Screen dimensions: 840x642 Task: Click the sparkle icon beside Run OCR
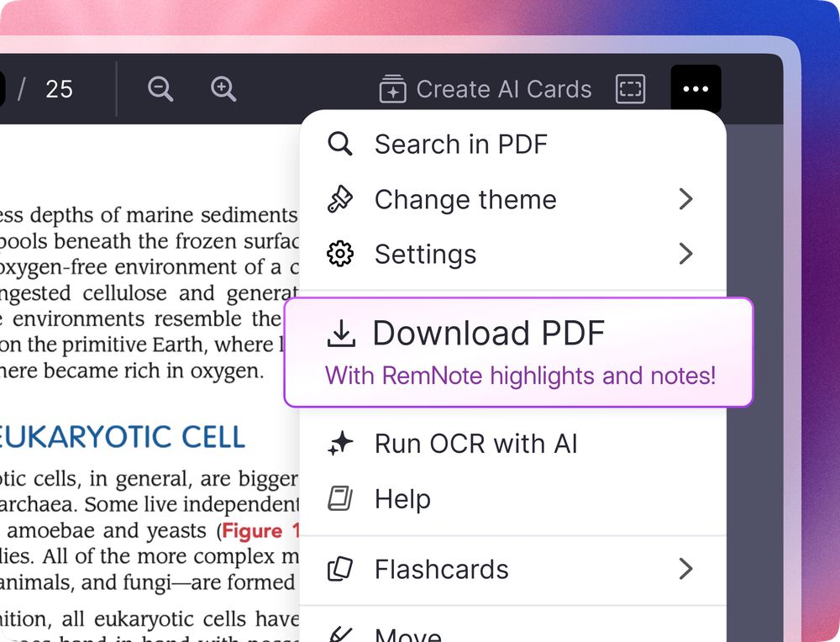(340, 444)
